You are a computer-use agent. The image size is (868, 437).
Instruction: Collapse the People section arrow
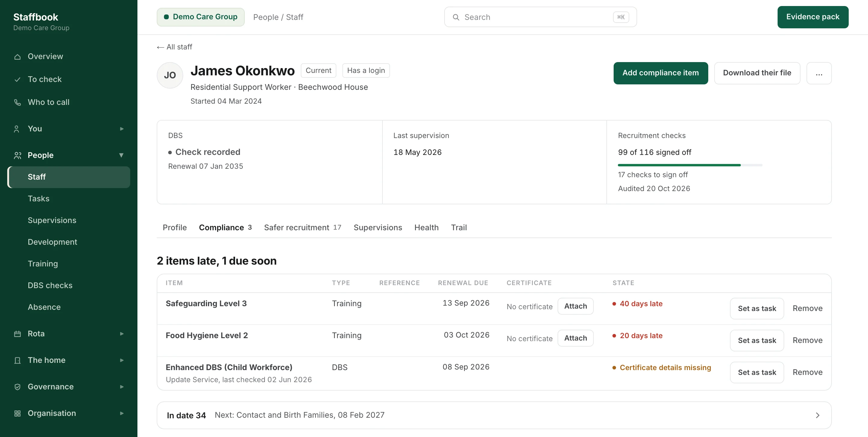click(x=121, y=155)
